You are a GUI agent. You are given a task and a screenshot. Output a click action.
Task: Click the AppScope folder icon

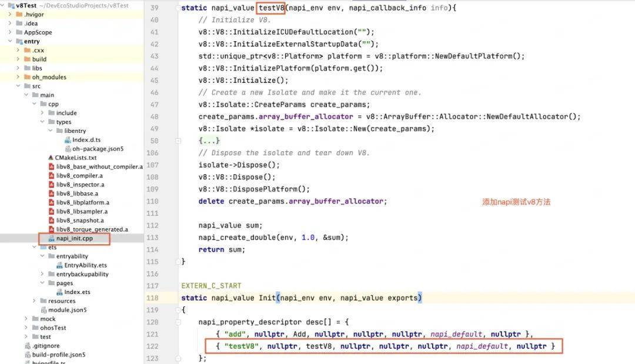point(19,32)
